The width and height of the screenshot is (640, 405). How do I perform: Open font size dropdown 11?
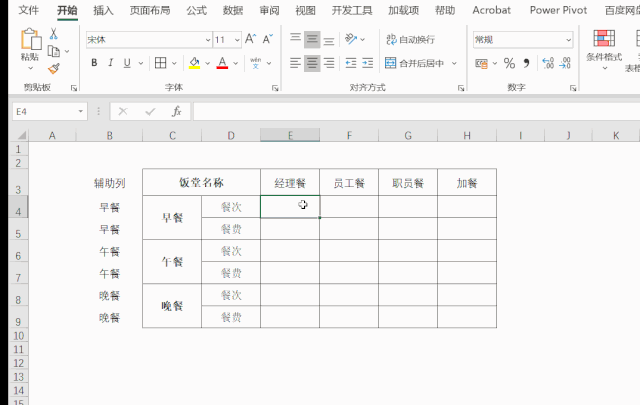point(237,40)
